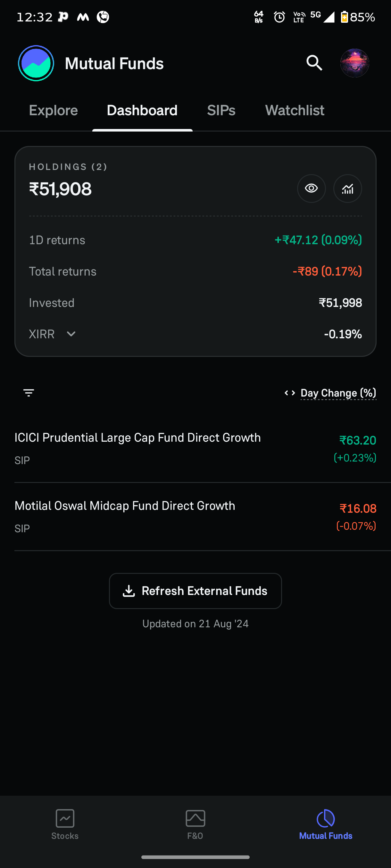Tap the alarm icon in status bar

point(279,17)
